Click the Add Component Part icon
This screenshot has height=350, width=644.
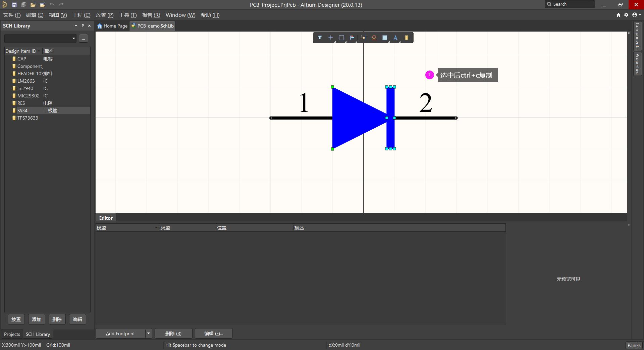pos(407,38)
